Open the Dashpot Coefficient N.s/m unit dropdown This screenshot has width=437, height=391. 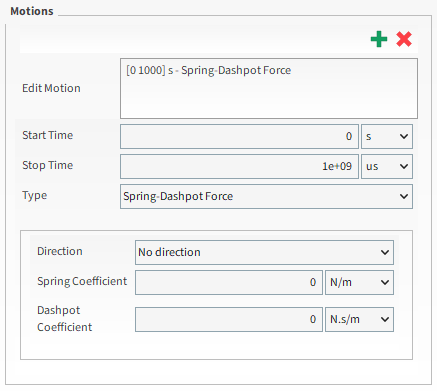(359, 319)
